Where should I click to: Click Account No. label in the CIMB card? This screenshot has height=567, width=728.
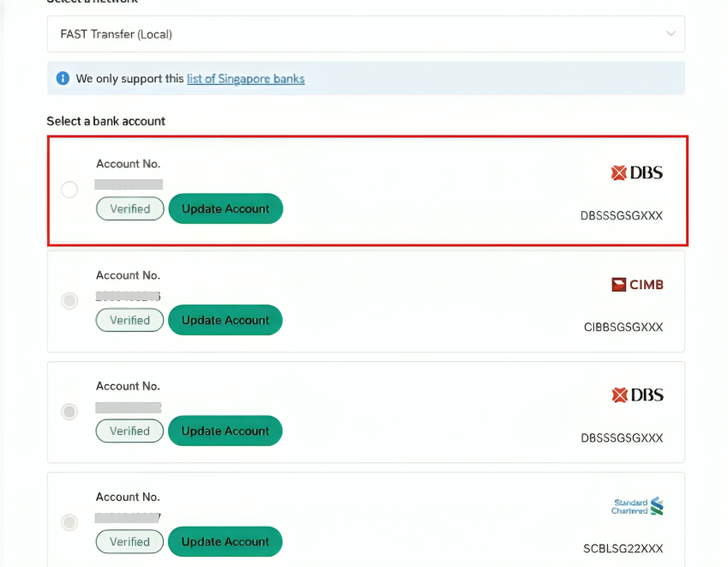click(128, 275)
